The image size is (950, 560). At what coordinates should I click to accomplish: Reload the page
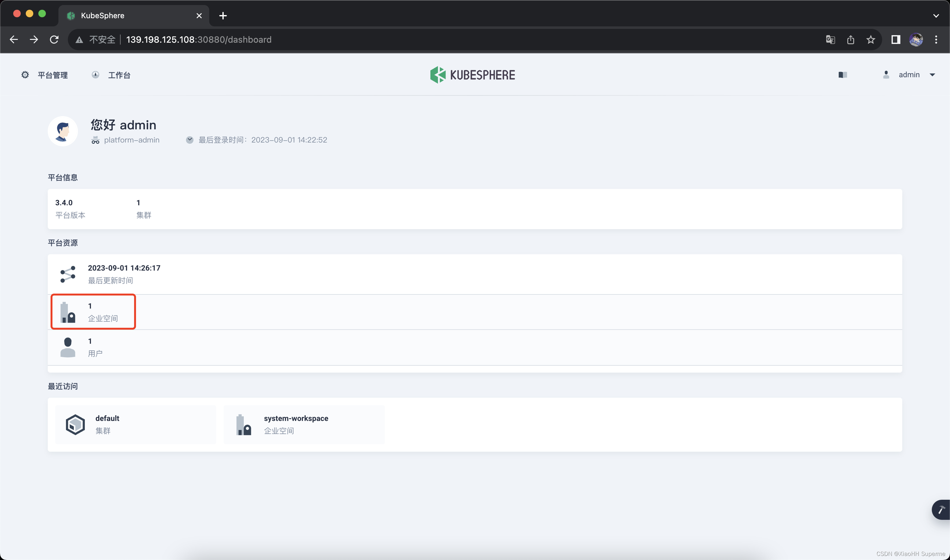point(54,40)
